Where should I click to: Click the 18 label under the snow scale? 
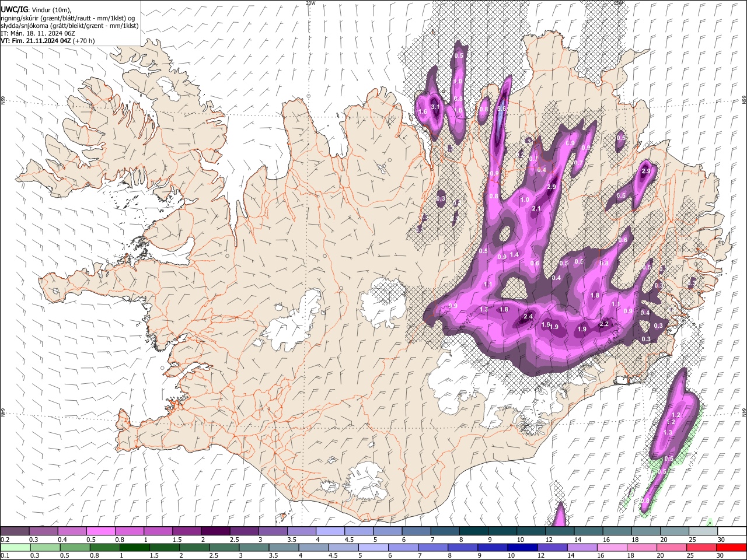pyautogui.click(x=634, y=540)
